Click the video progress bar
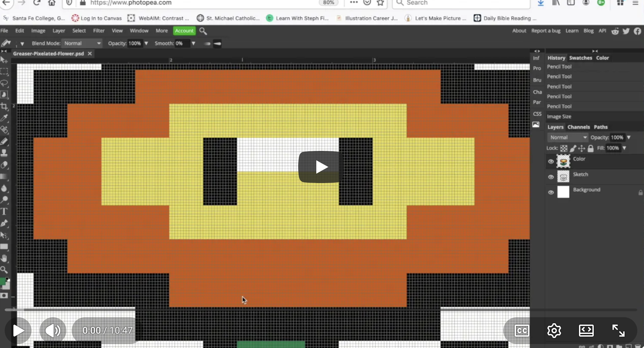This screenshot has height=348, width=644. pos(321,310)
